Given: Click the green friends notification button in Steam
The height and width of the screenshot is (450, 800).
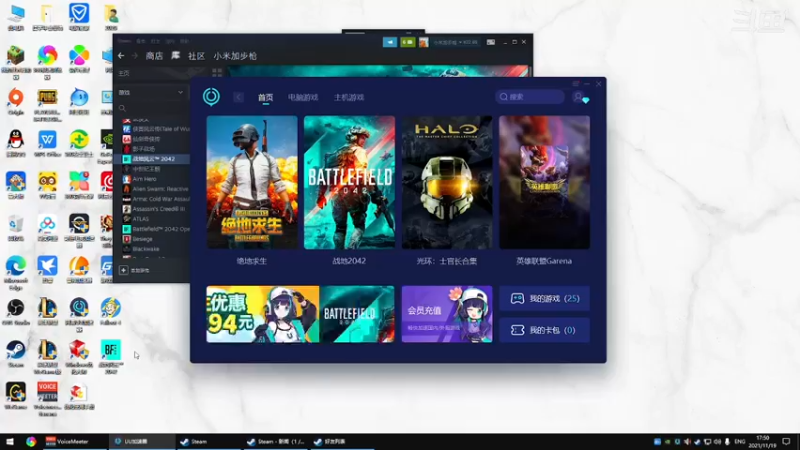Looking at the screenshot, I should coord(408,42).
